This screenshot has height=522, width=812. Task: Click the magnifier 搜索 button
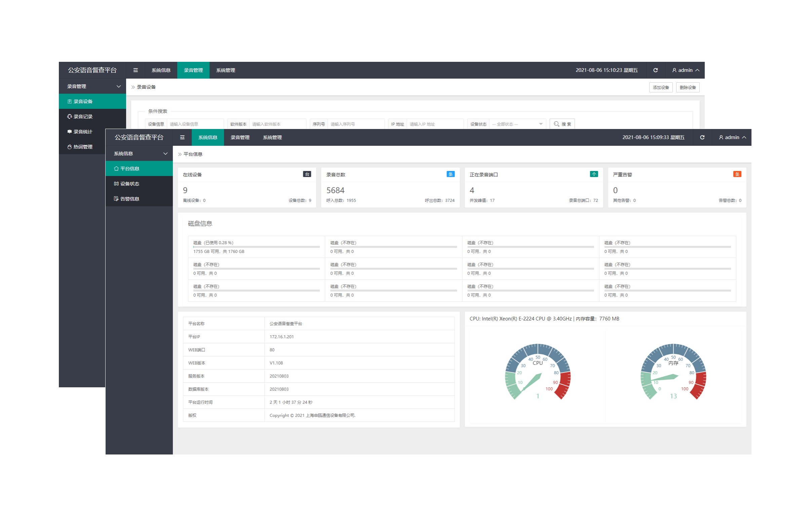tap(562, 124)
